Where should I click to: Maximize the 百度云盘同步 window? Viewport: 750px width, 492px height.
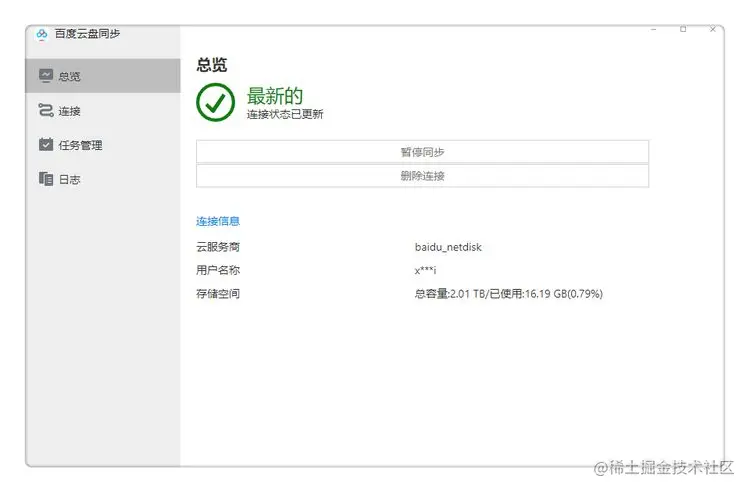pos(683,29)
